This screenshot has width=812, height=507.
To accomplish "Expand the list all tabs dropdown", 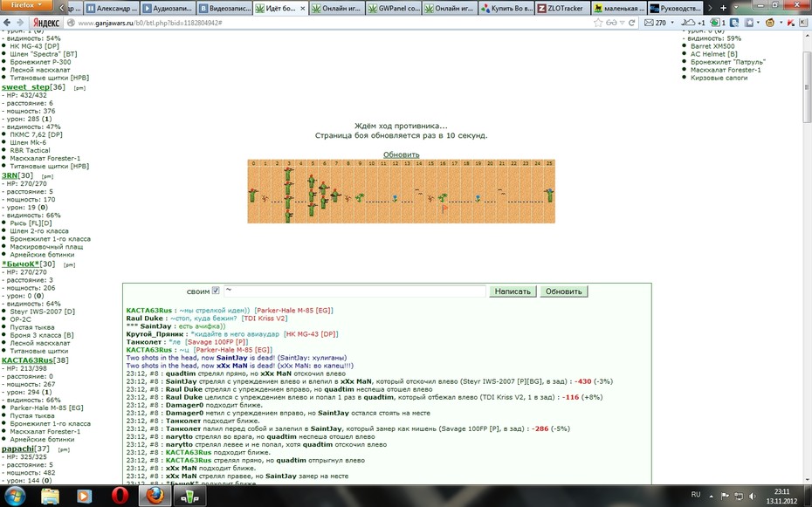I will pos(735,8).
